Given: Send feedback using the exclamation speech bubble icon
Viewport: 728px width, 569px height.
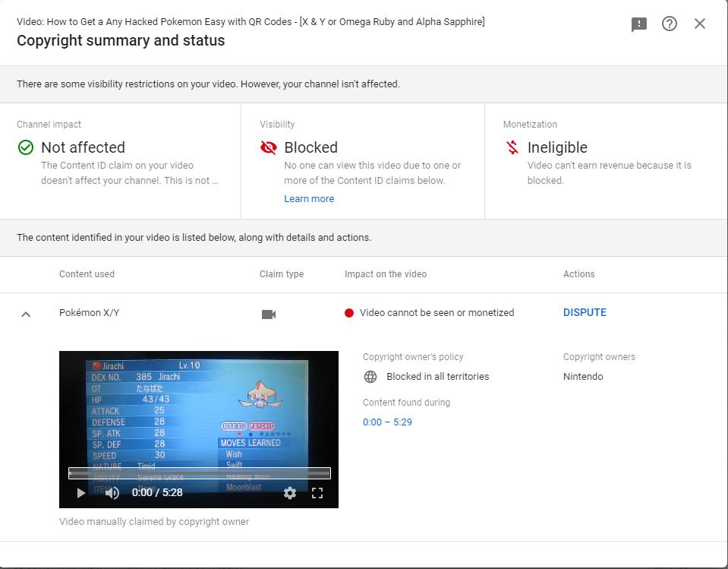Looking at the screenshot, I should (x=639, y=24).
